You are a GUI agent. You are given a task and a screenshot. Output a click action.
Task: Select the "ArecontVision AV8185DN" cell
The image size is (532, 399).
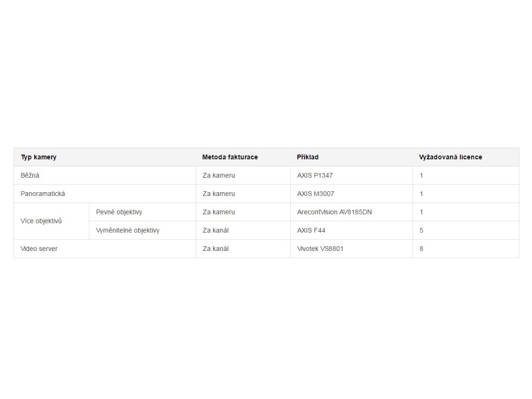coord(334,212)
